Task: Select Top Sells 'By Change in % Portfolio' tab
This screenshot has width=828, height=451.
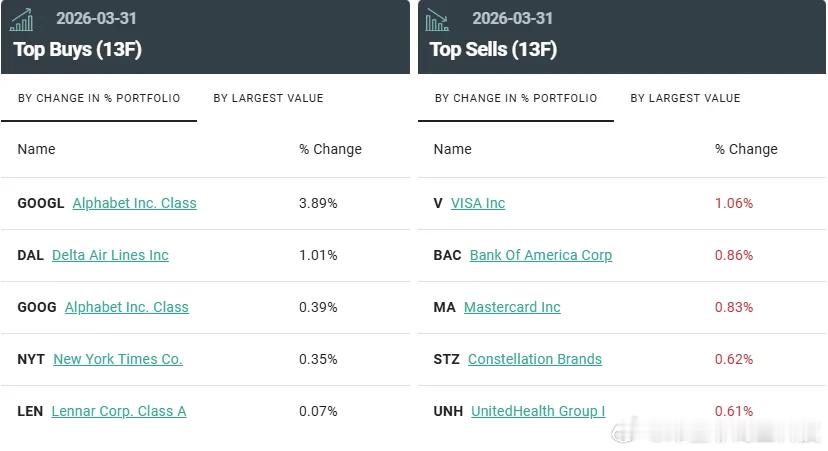Action: pyautogui.click(x=516, y=98)
